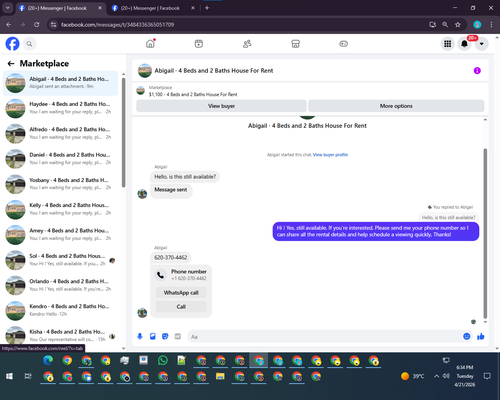Click the Call button under phone number

pyautogui.click(x=181, y=307)
